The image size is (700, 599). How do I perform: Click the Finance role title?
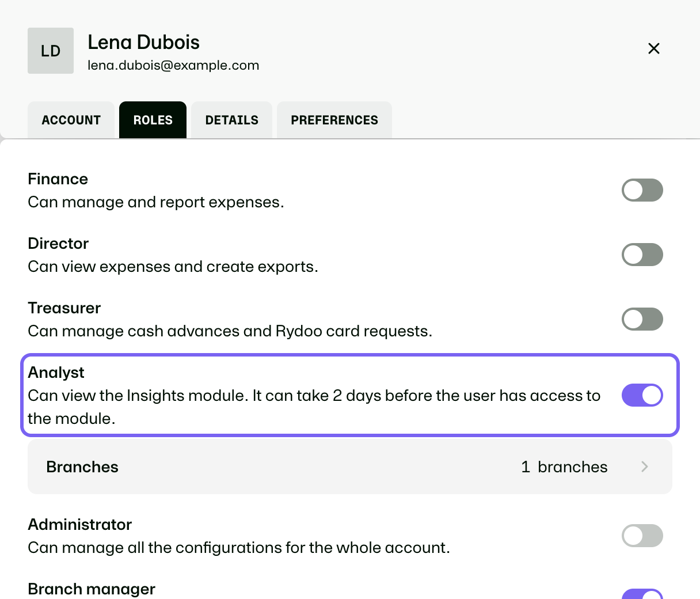(x=58, y=179)
